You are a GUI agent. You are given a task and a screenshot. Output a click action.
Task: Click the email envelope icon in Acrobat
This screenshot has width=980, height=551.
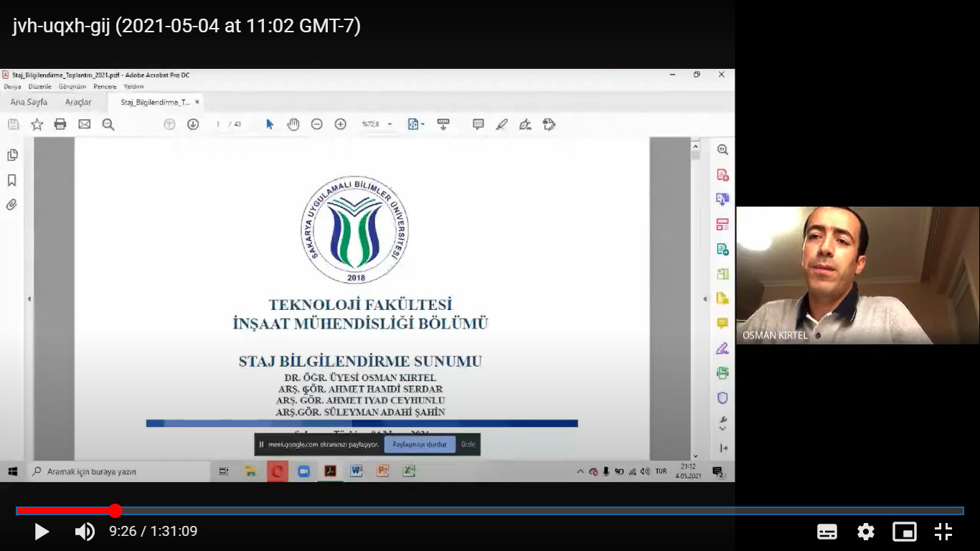84,124
